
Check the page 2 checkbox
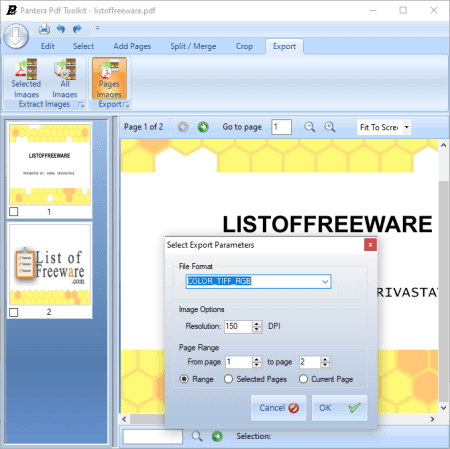[14, 312]
